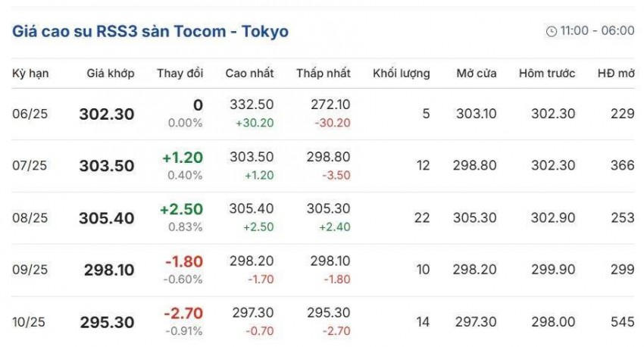
Task: Click the 295.30 matched price
Action: 107,322
